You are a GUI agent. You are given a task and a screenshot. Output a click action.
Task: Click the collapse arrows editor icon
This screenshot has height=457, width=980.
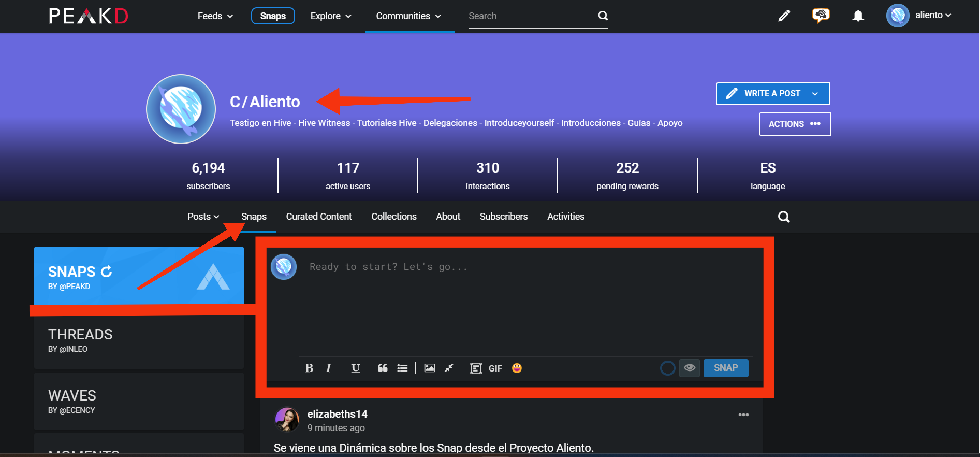click(x=449, y=368)
